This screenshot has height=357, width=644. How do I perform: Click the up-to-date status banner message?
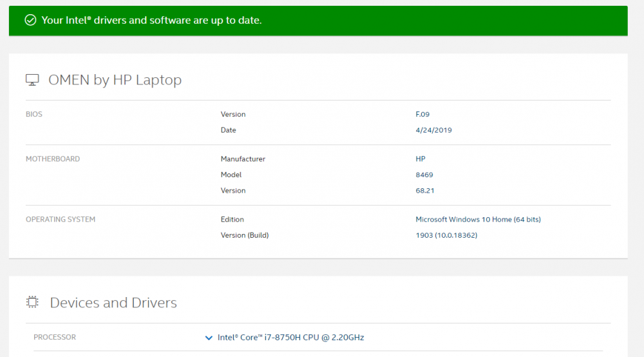coord(151,20)
